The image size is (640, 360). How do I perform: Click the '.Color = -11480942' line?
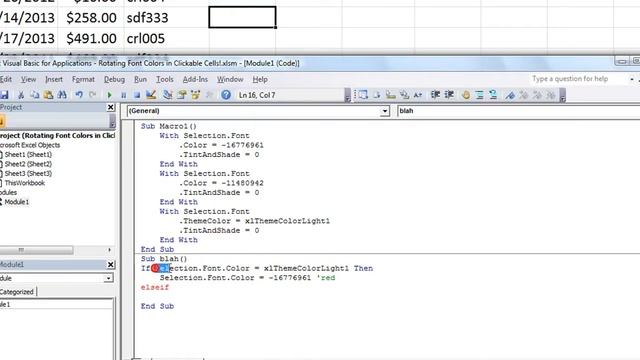pos(221,183)
